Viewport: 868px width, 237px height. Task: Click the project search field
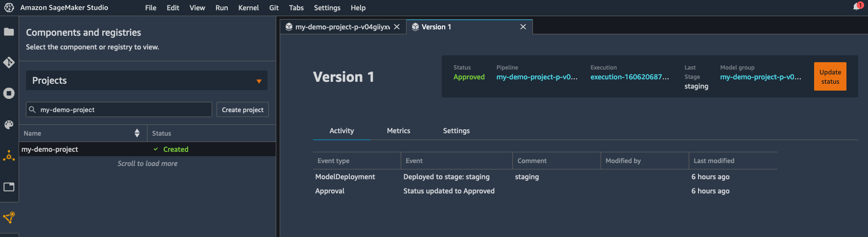click(119, 110)
